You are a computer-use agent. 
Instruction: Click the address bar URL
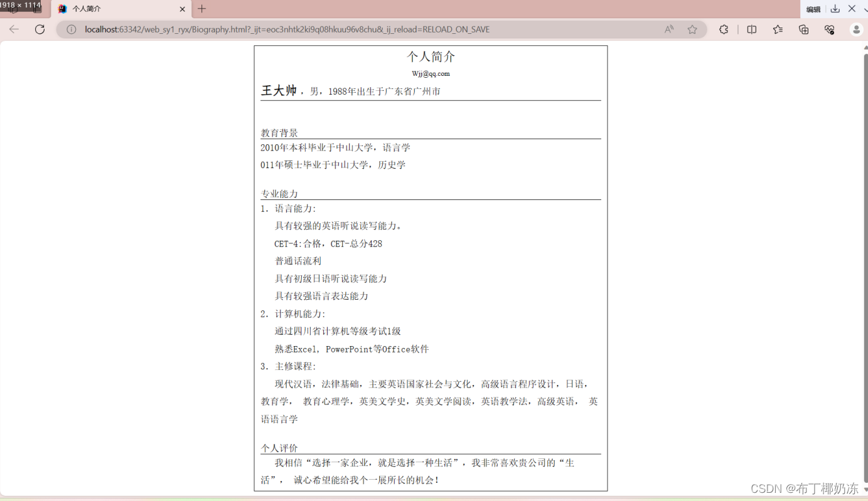pos(287,29)
